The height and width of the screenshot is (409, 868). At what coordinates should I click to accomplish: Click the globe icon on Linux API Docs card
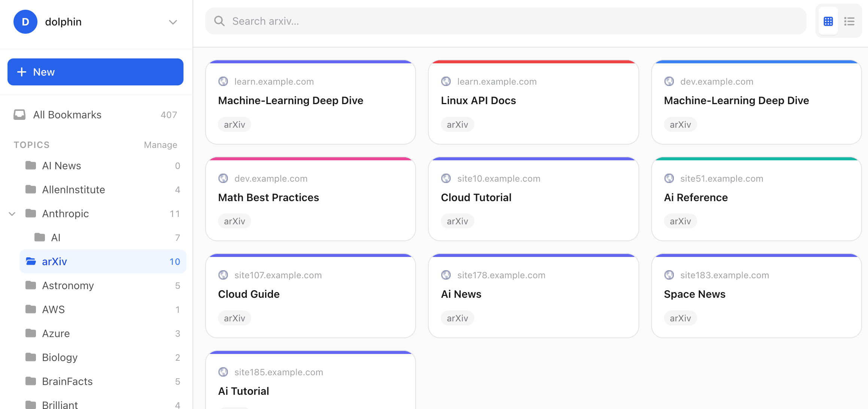click(446, 81)
